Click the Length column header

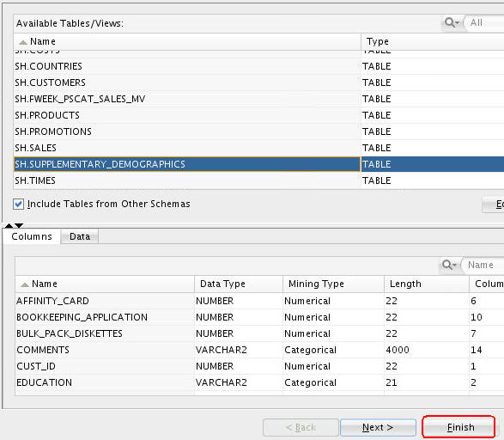[427, 284]
